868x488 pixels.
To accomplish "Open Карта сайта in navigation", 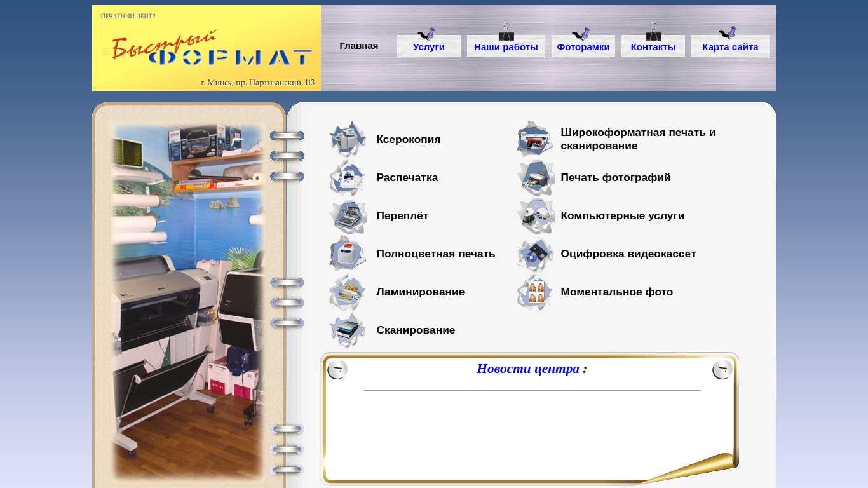I will click(730, 47).
